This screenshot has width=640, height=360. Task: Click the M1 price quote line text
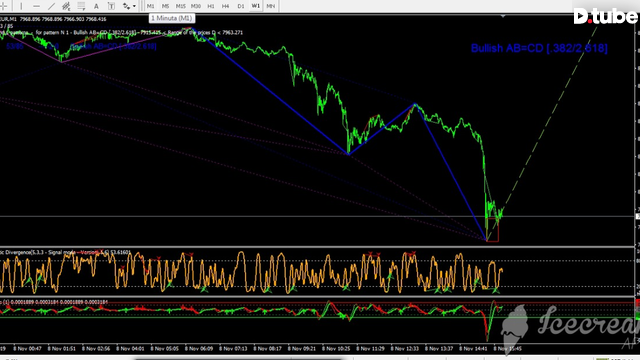point(53,19)
